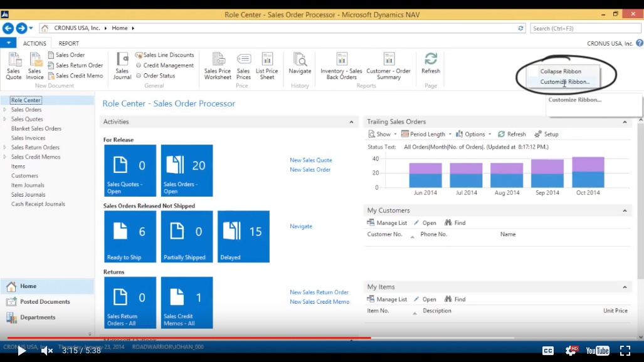
Task: Open the Sales Price Worksheet
Action: point(218,66)
